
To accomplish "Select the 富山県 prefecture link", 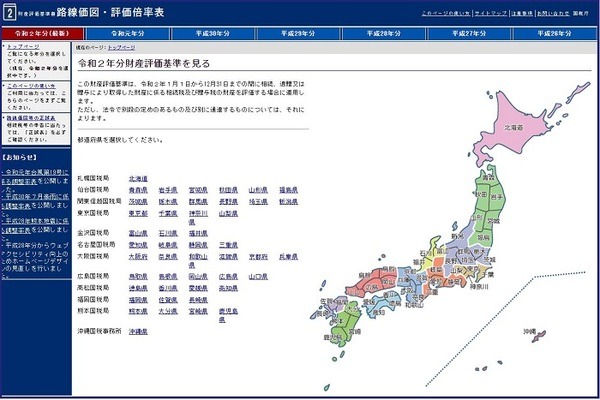I will pos(138,233).
